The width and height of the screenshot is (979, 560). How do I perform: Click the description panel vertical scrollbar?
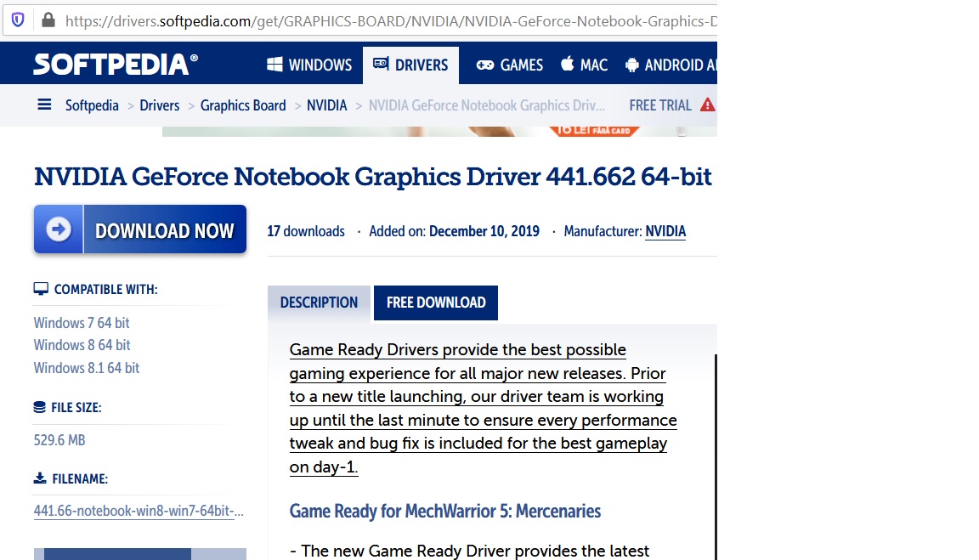tap(715, 456)
